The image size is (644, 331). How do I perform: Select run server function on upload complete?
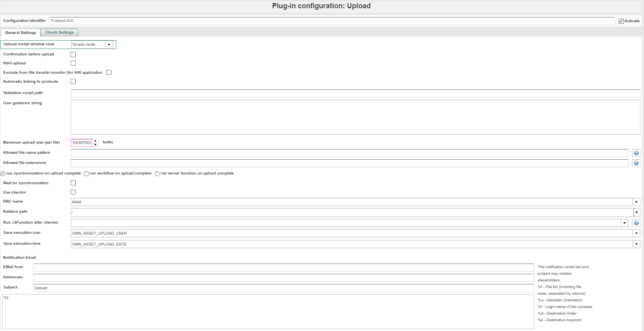(x=157, y=174)
